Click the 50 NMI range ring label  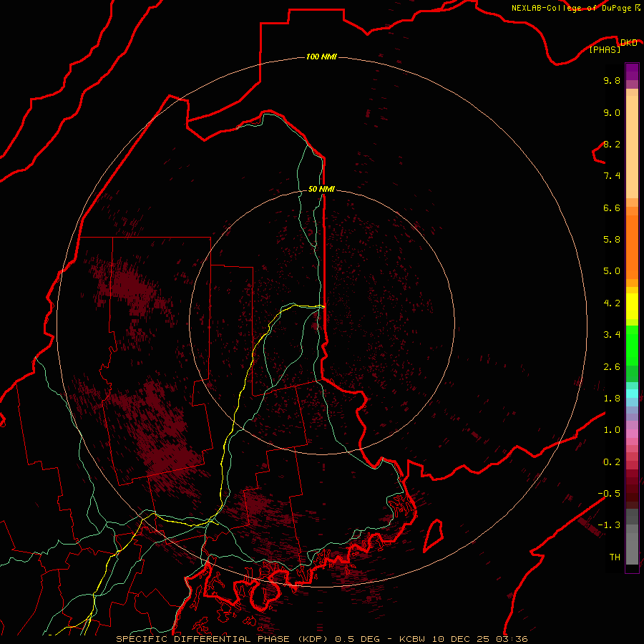pyautogui.click(x=321, y=189)
